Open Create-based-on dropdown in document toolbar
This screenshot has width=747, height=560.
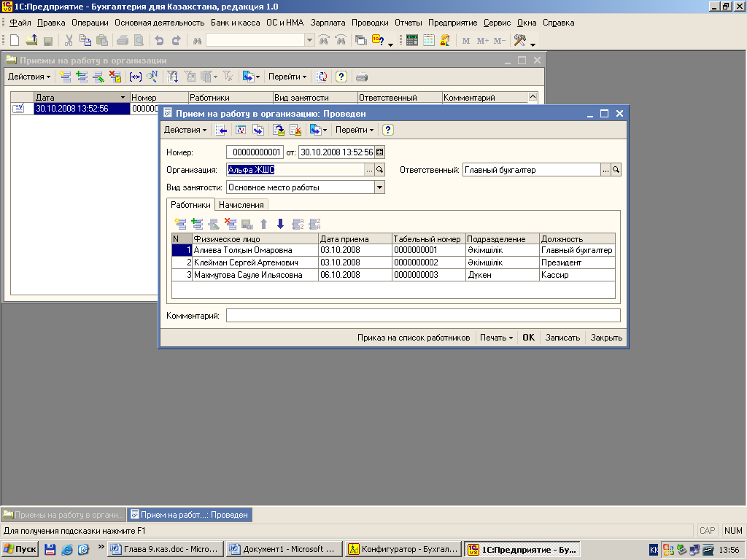coord(318,130)
